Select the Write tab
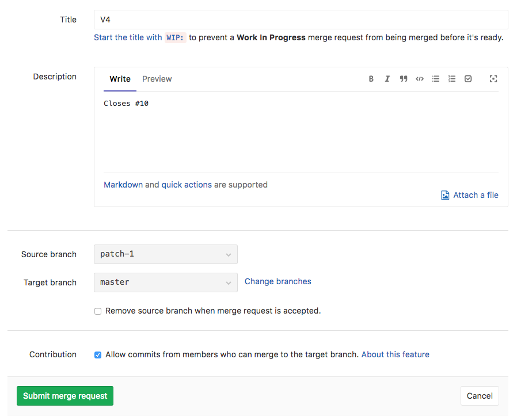The image size is (517, 420). (x=120, y=79)
